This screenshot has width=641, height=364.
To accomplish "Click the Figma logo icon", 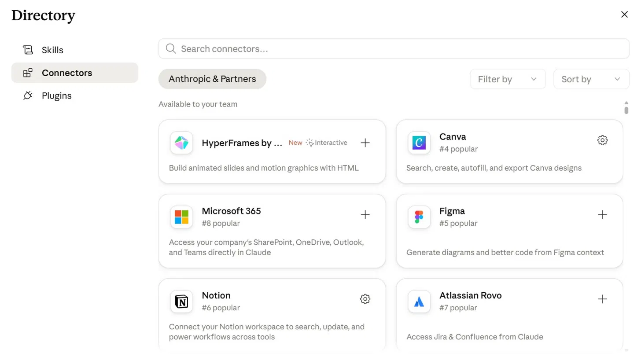I will [x=419, y=217].
